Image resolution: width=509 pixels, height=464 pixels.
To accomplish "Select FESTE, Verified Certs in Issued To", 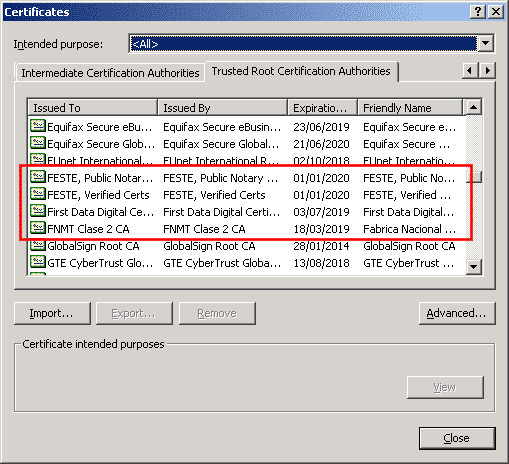I will 98,195.
